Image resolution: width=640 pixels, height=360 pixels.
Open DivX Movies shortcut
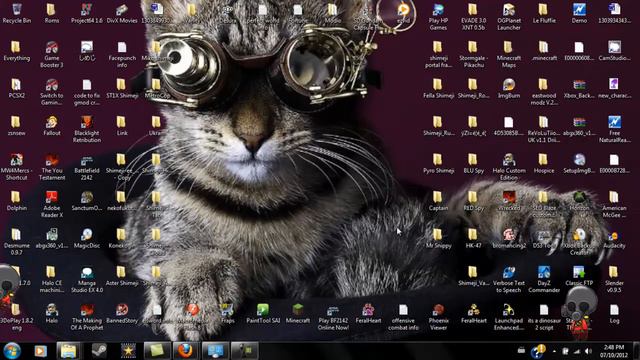[x=122, y=13]
